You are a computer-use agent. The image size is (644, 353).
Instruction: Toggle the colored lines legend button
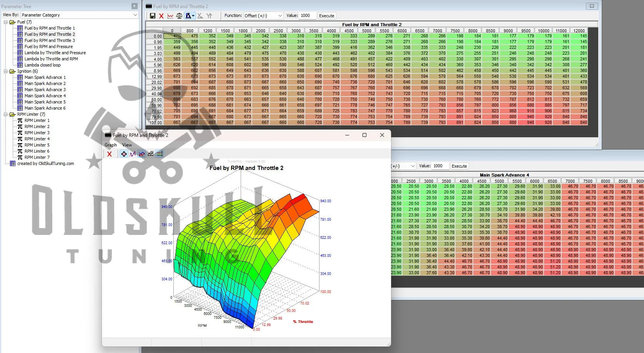(x=160, y=154)
